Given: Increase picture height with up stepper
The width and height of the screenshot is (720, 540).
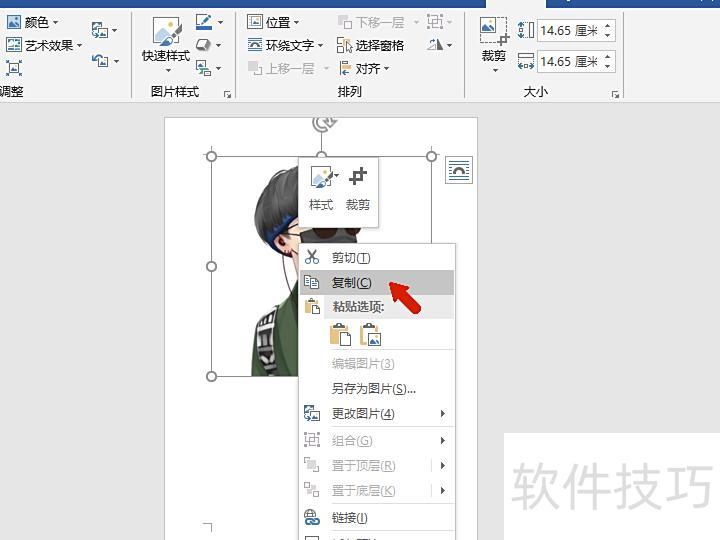Looking at the screenshot, I should [x=608, y=26].
